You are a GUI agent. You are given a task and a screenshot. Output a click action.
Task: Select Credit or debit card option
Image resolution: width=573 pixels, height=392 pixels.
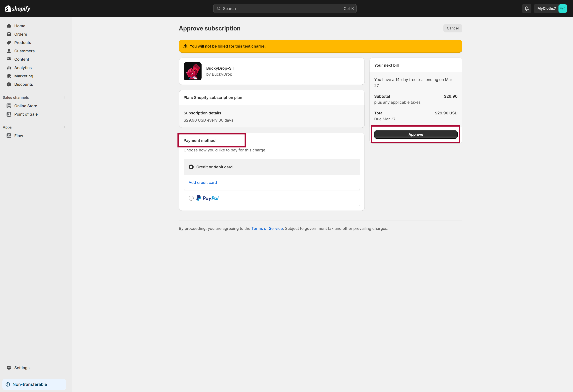191,167
